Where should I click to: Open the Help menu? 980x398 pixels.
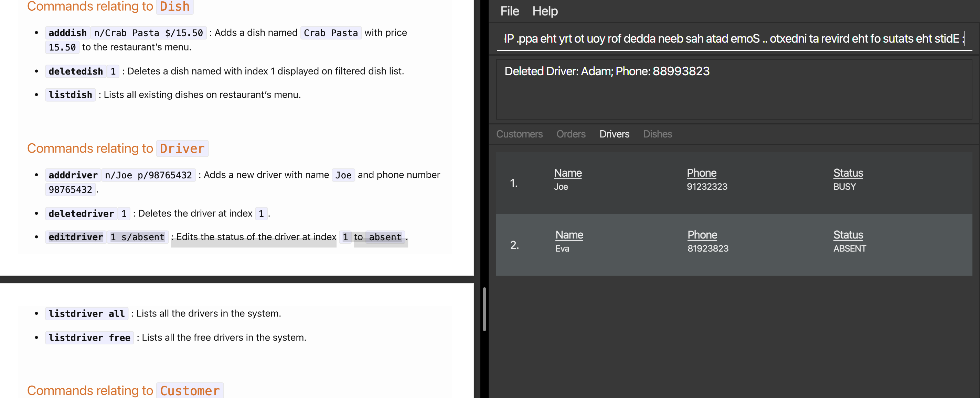544,11
